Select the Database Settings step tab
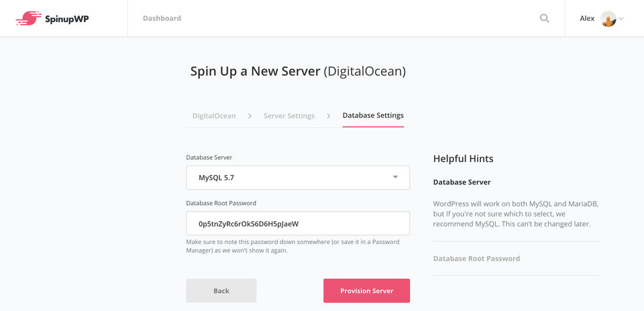Viewport: 644px width, 311px height. pos(373,115)
